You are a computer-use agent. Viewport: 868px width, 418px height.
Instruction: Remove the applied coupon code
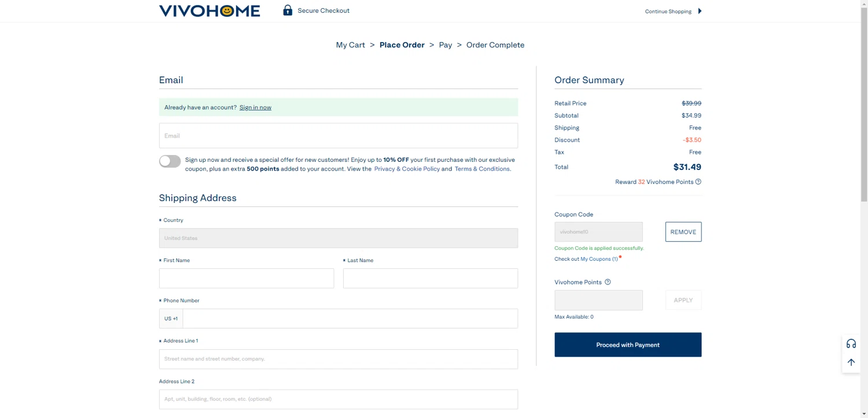point(683,232)
